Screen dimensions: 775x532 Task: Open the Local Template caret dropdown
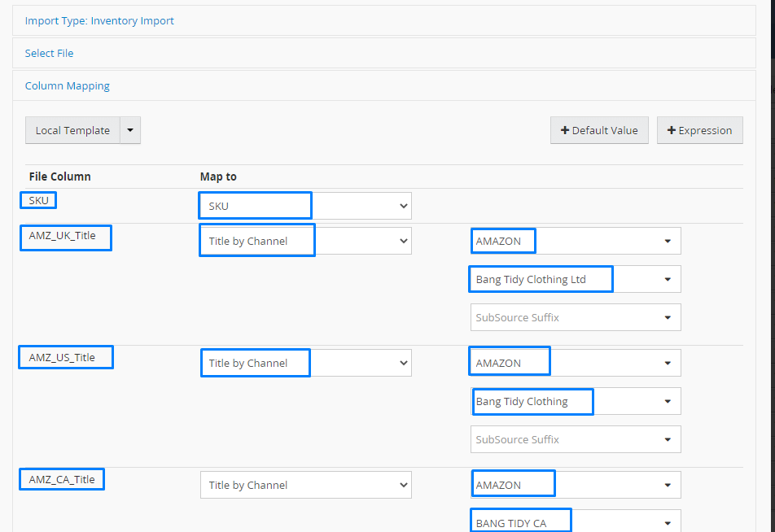pyautogui.click(x=130, y=130)
